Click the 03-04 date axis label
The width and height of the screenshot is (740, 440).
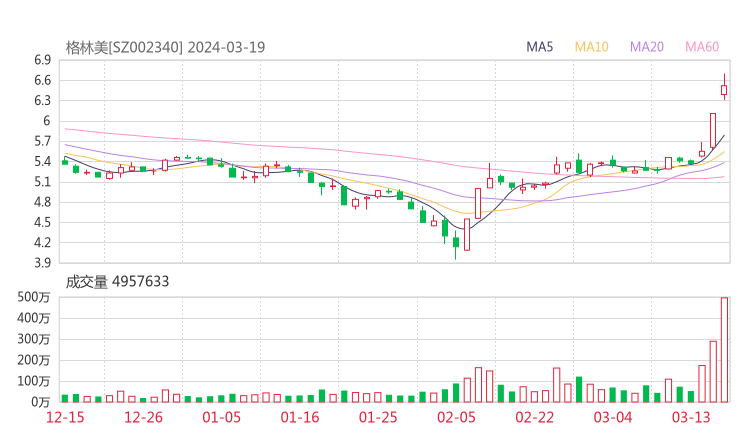click(613, 417)
